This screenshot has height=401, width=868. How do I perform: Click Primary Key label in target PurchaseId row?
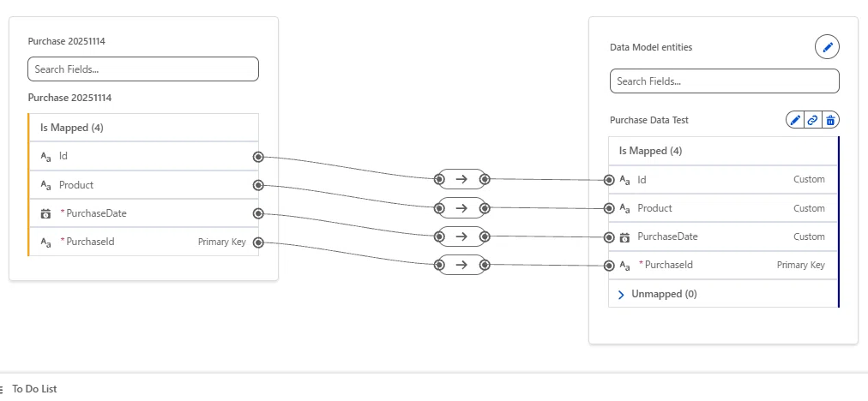point(800,265)
